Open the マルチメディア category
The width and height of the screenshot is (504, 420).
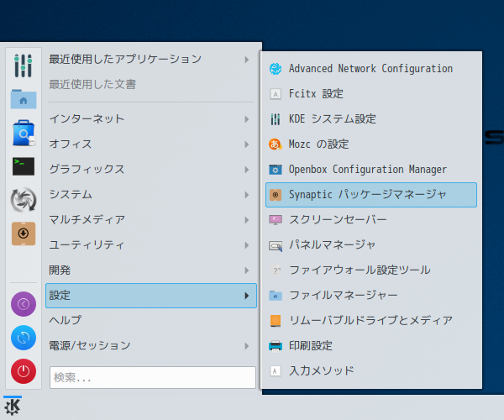click(151, 220)
